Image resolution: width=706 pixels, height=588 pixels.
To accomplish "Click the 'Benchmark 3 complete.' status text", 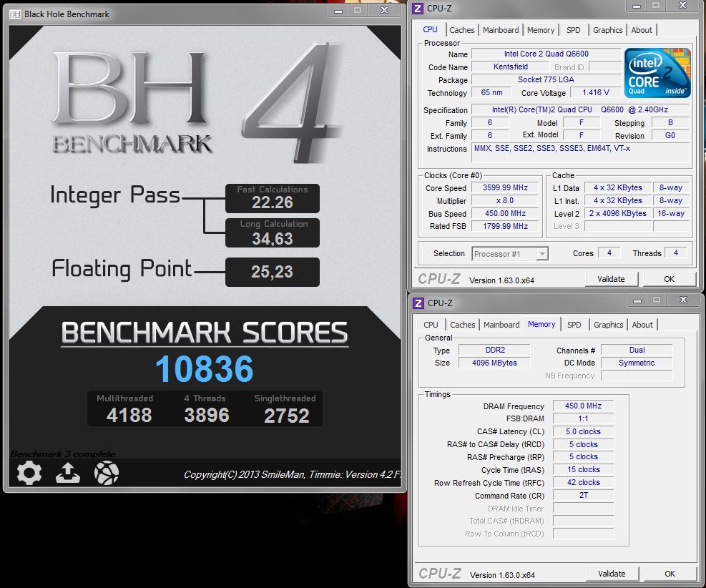I will click(x=64, y=454).
